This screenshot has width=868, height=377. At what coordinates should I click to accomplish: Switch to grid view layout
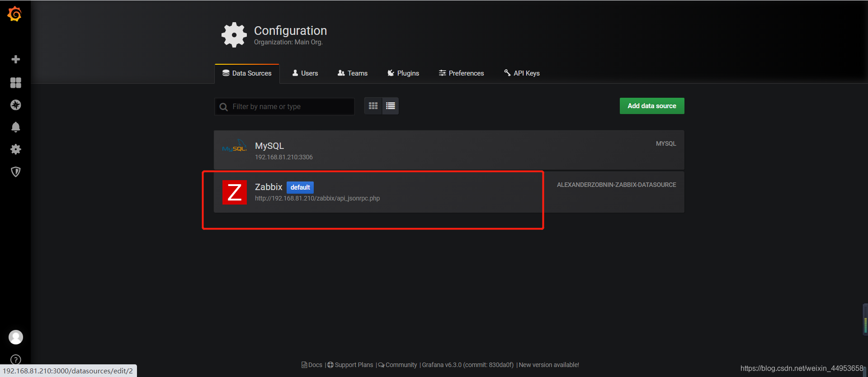point(373,106)
